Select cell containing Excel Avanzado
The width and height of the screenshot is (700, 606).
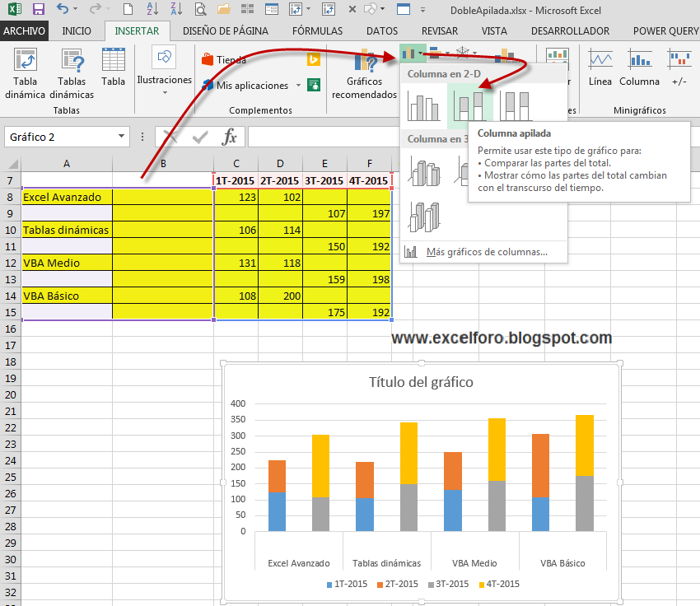67,197
